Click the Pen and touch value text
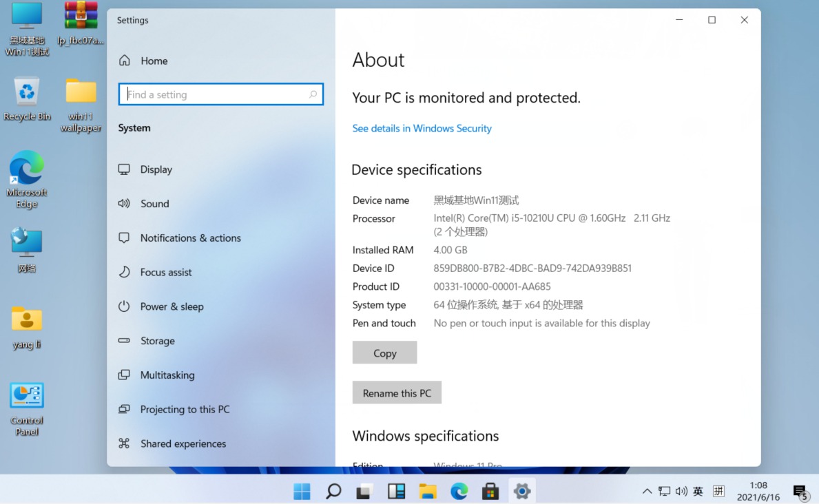 coord(541,324)
